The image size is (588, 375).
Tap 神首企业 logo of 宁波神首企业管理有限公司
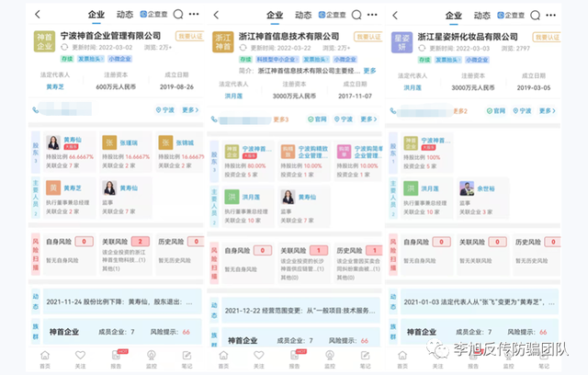45,41
